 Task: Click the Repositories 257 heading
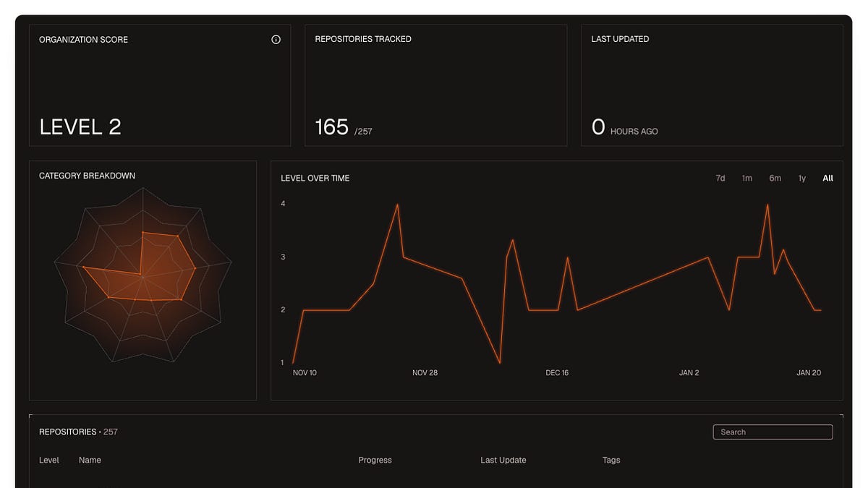coord(78,432)
